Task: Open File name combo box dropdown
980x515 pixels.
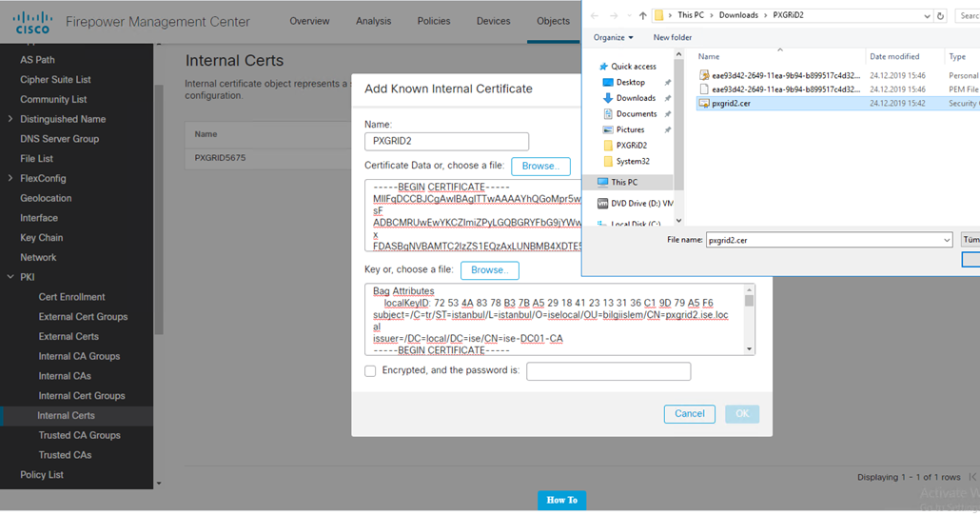Action: click(947, 240)
